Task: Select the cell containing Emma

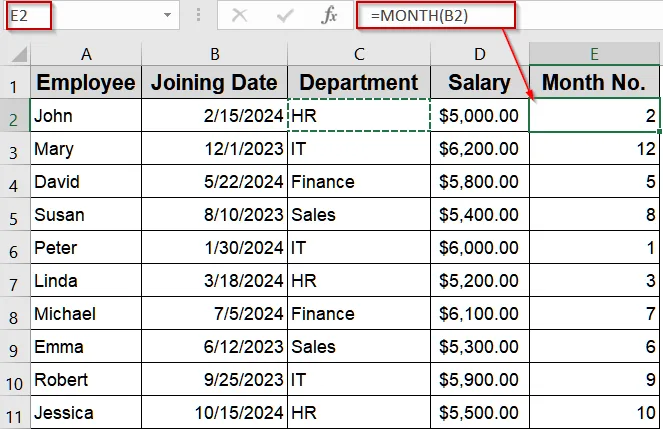Action: pyautogui.click(x=86, y=346)
